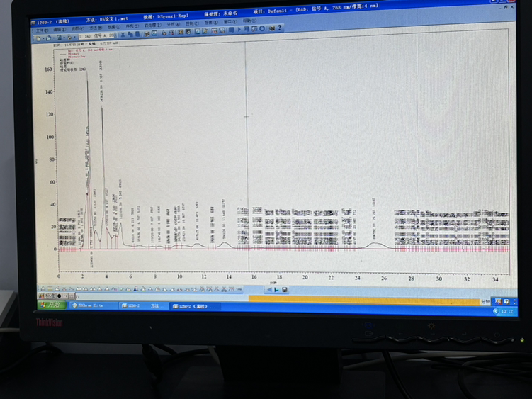
Task: Open the 报告 (Reports) menu
Action: click(211, 23)
